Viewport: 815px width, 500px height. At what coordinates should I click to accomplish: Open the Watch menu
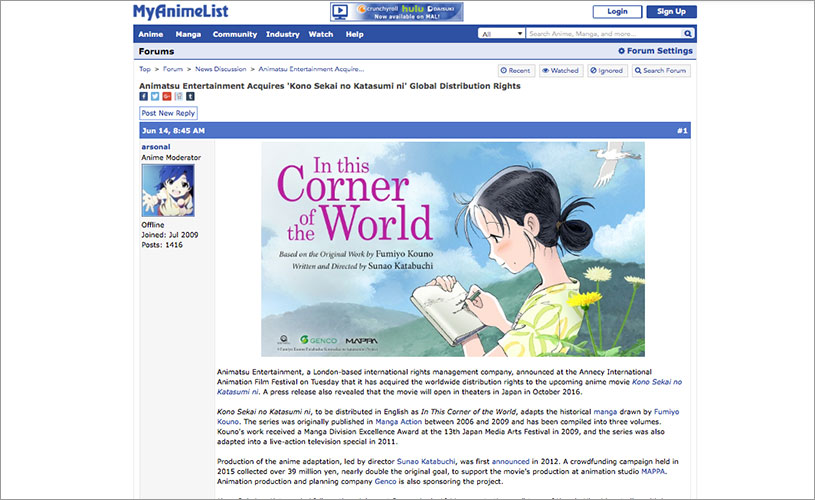[x=321, y=34]
